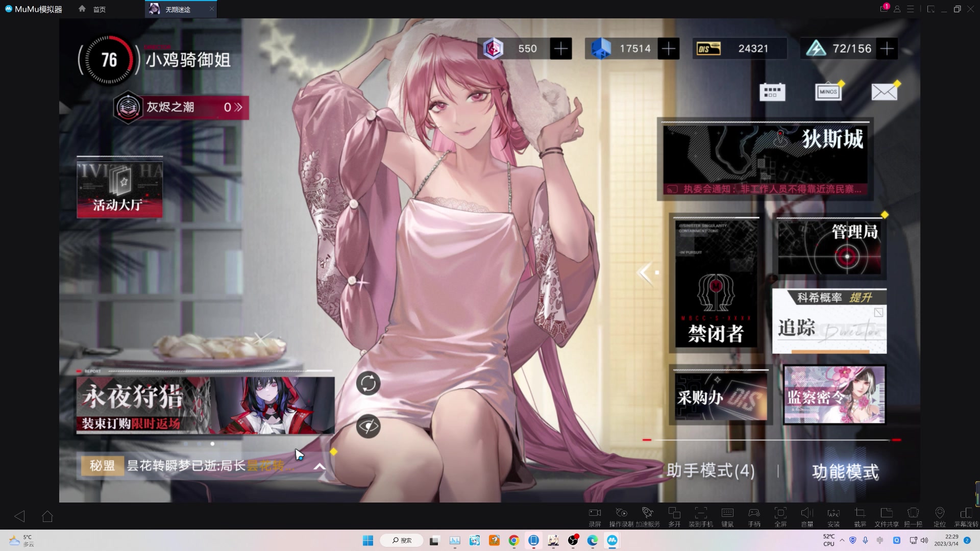Open the gamepad (手柄) settings
The image size is (980, 551).
(754, 516)
